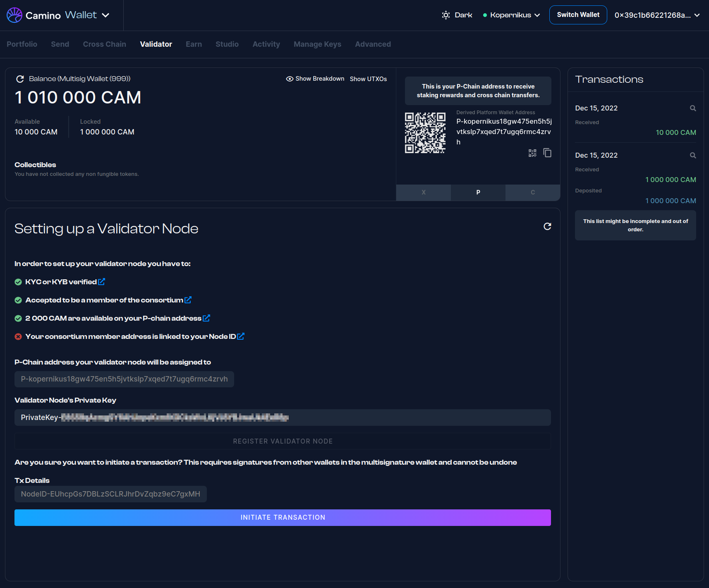Screen dimensions: 709x588
Task: Click the Validator Node's Private Key field
Action: [x=283, y=418]
